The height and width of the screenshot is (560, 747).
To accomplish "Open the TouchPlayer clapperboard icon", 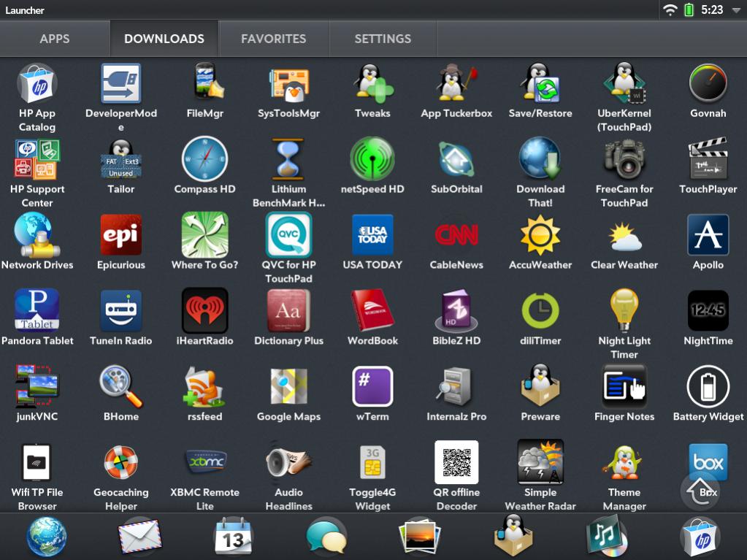I will [x=708, y=159].
